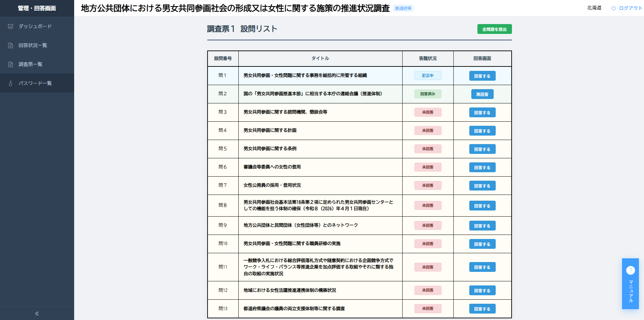644x320 pixels.
Task: Click the 未回答 status badge of 問7
Action: click(x=428, y=185)
